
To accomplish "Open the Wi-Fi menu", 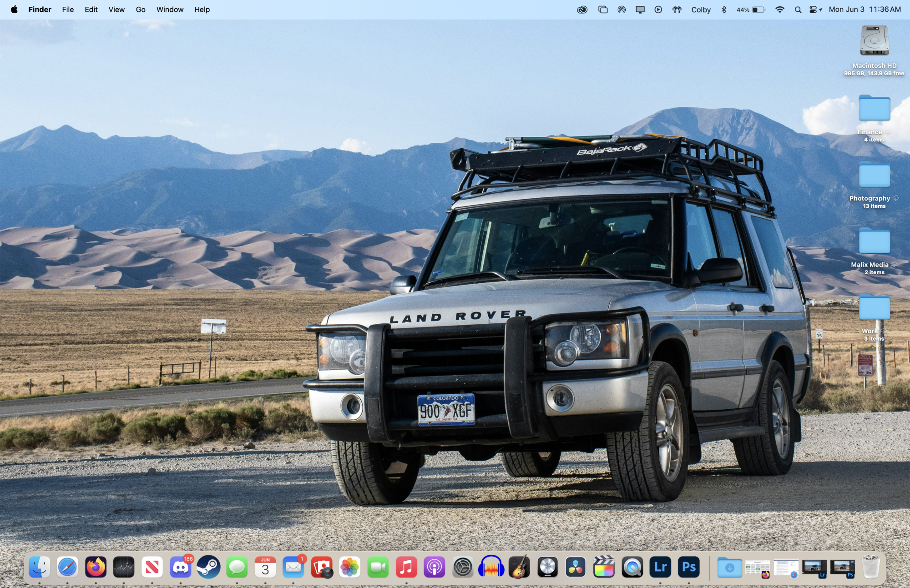I will 780,10.
